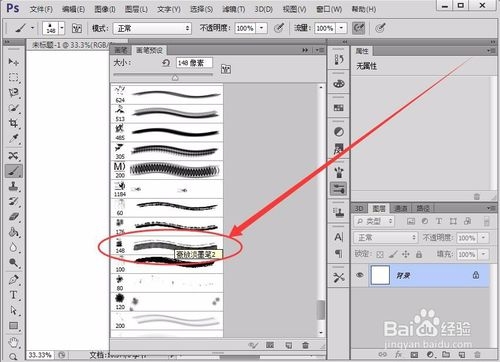Select the Rectangular Marquee tool
The height and width of the screenshot is (362, 500).
point(13,77)
